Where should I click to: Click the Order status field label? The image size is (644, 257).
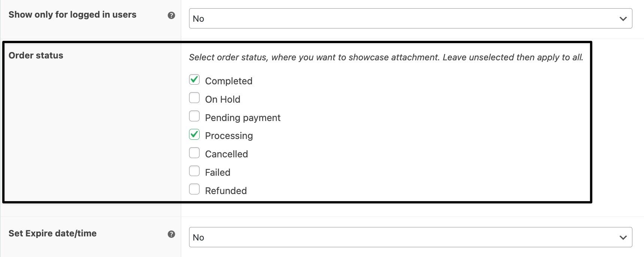point(36,55)
